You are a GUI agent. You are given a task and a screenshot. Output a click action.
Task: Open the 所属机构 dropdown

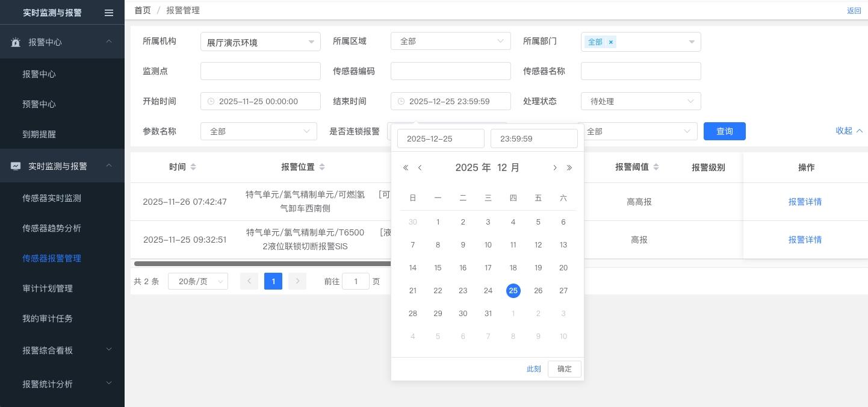pos(260,42)
